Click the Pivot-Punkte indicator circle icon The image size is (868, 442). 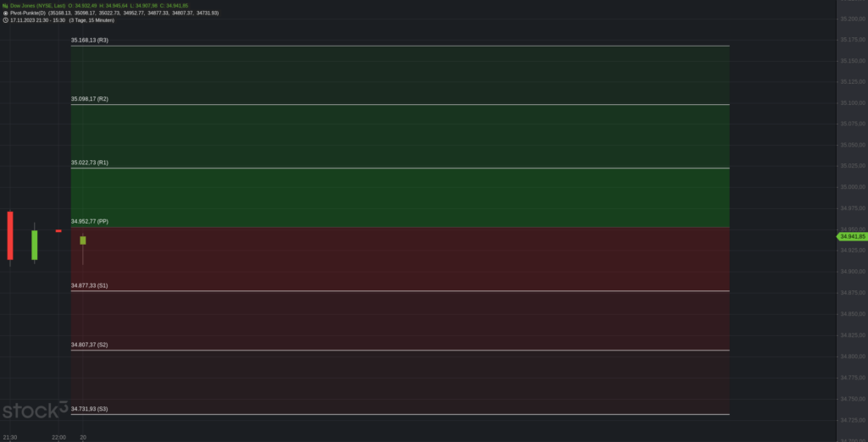click(5, 13)
